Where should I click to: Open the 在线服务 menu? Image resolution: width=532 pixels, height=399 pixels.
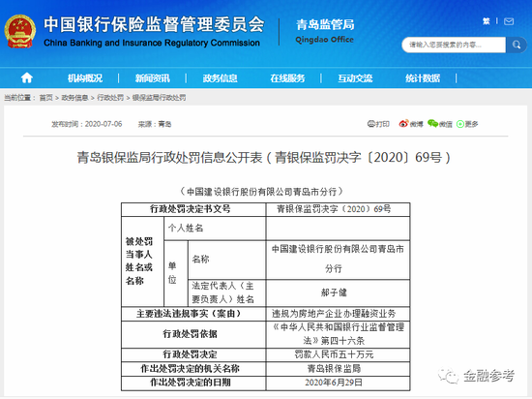287,78
